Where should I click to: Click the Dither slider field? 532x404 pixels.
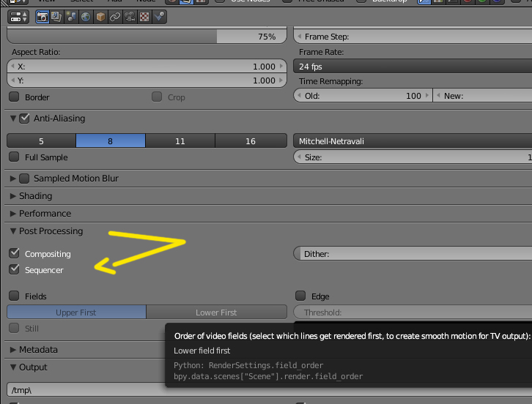(413, 254)
